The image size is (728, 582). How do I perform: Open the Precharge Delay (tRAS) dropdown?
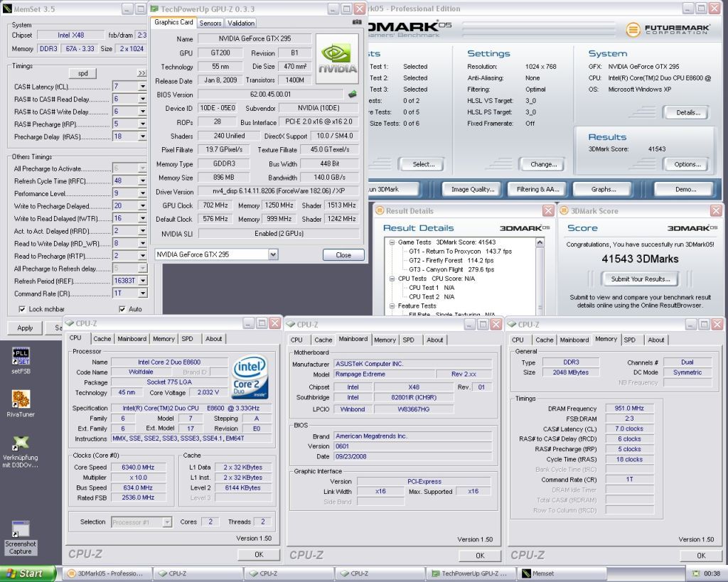pyautogui.click(x=142, y=136)
